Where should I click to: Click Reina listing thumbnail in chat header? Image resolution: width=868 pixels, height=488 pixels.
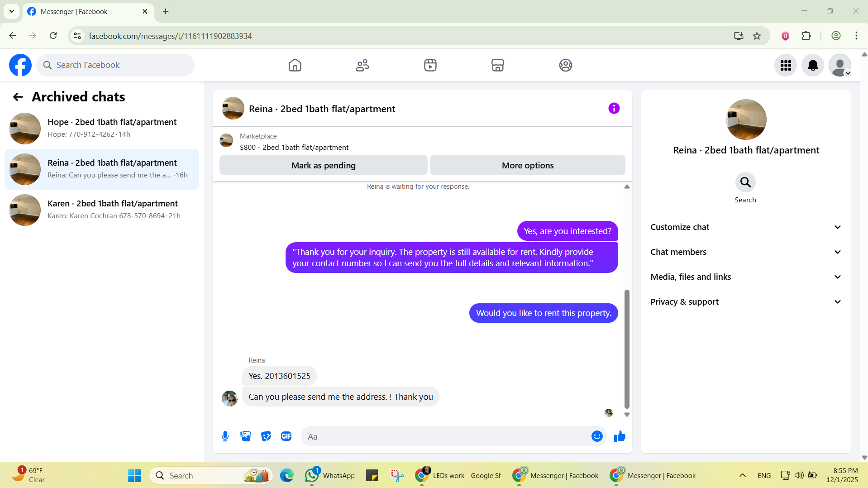233,108
